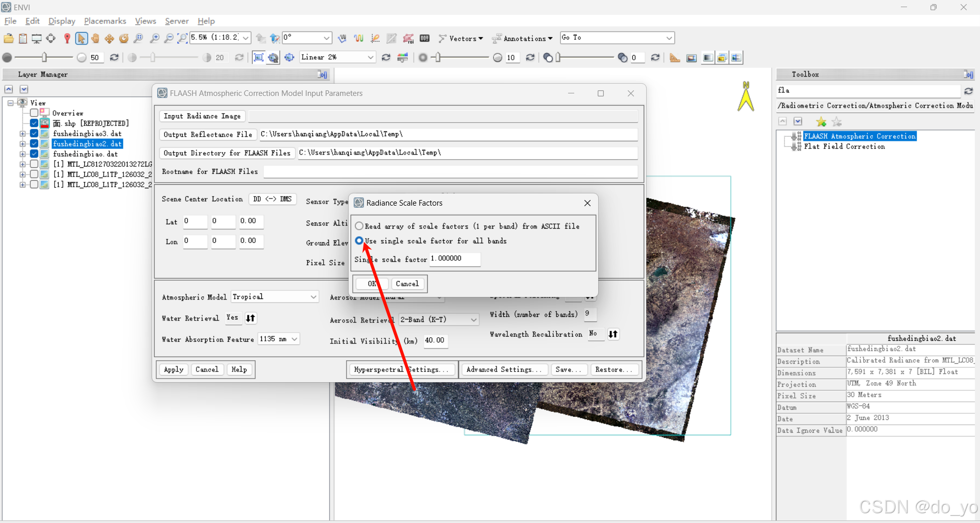
Task: Click the Single scale factor input field
Action: 455,259
